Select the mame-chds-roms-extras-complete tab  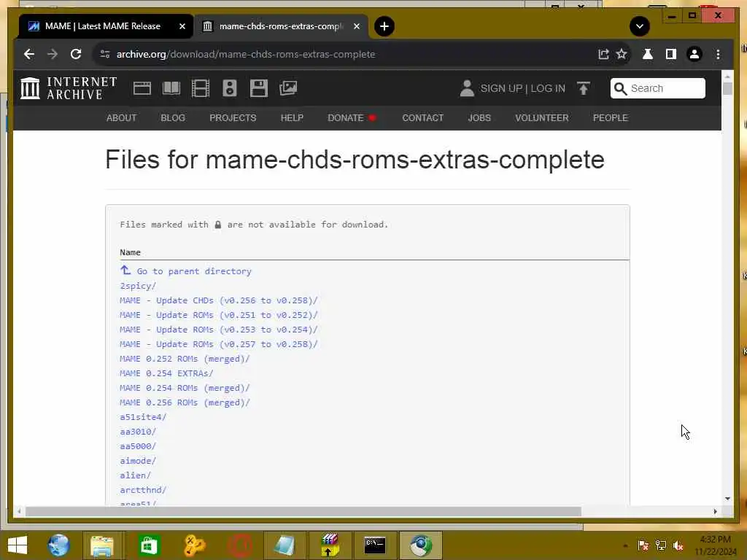[x=281, y=26]
